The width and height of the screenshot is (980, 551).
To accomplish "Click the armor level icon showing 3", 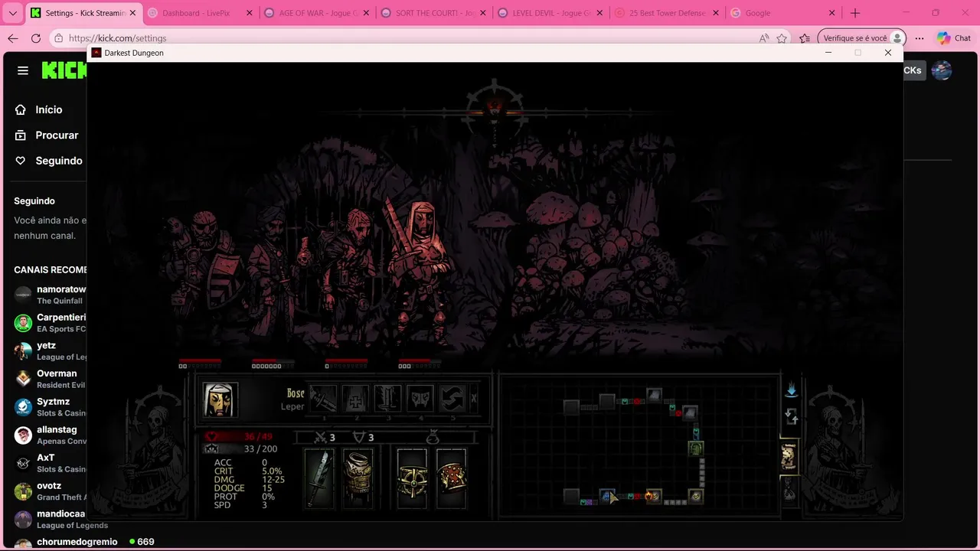I will [x=358, y=437].
